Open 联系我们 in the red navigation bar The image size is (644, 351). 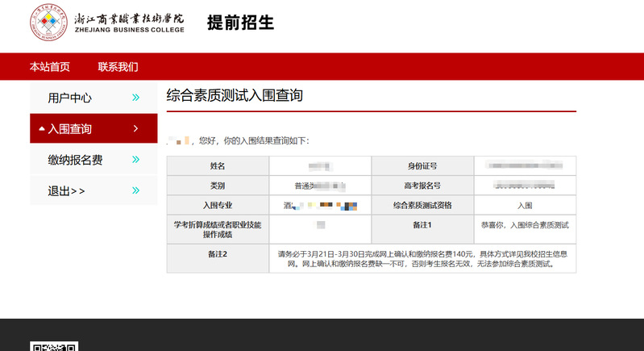tap(118, 67)
